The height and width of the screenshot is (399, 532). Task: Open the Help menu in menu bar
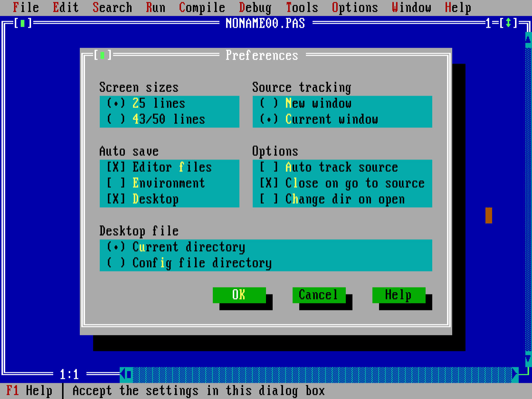pos(458,8)
